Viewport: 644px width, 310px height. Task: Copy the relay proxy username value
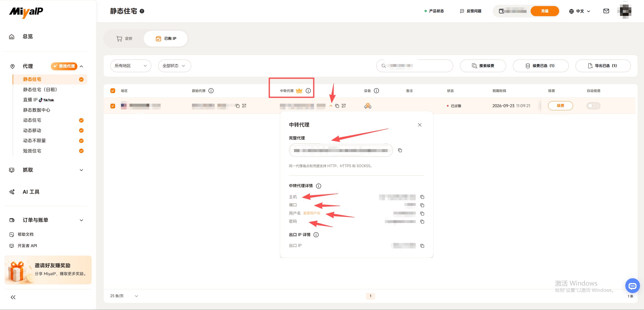tap(422, 214)
